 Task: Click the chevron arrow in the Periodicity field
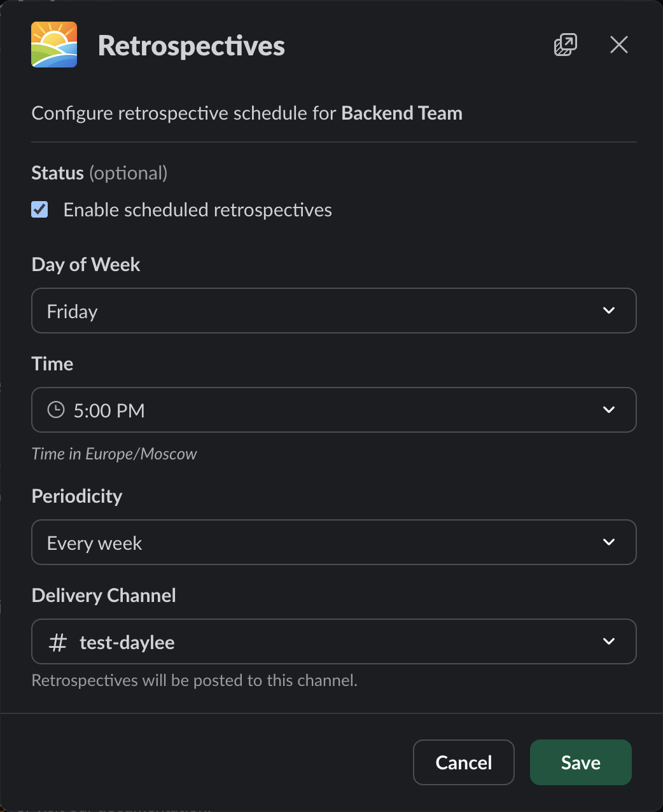609,542
